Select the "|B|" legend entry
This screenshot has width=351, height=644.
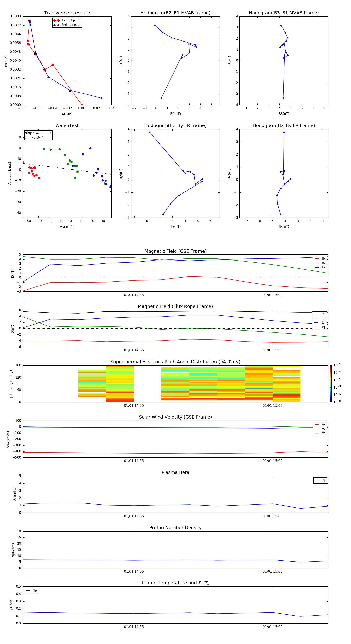click(320, 327)
